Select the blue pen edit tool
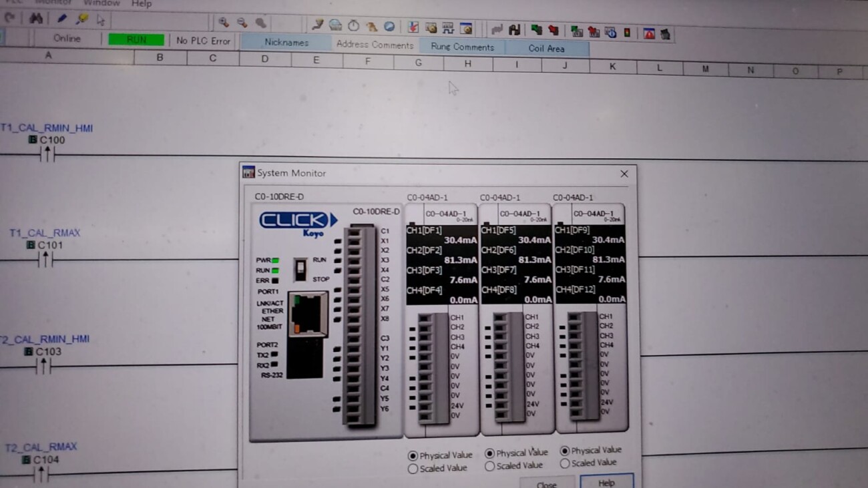 (61, 19)
